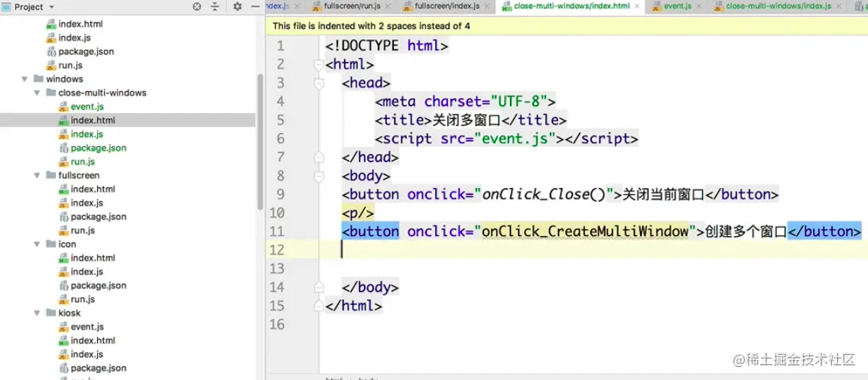Screen dimensions: 868x380
Task: Collapse the icon folder arrow
Action: pos(37,244)
